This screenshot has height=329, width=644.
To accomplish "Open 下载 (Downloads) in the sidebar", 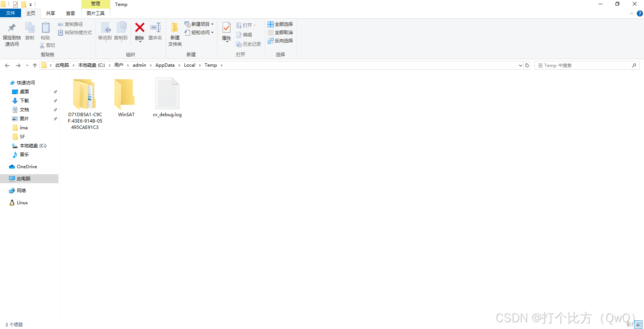I will 21,101.
